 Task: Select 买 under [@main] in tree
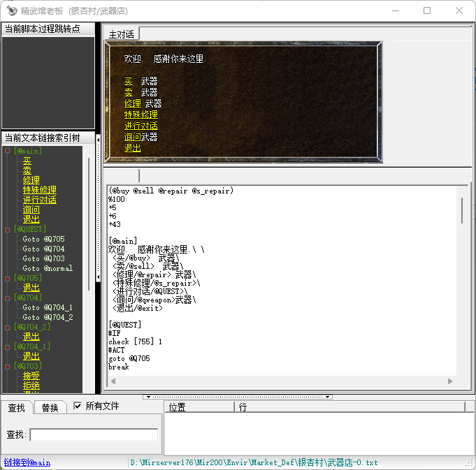click(27, 161)
